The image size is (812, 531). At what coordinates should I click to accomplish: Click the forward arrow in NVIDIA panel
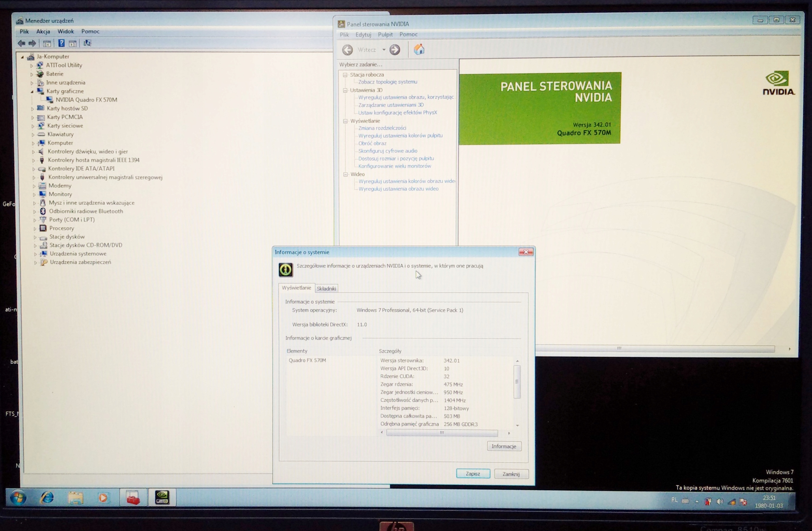click(395, 50)
